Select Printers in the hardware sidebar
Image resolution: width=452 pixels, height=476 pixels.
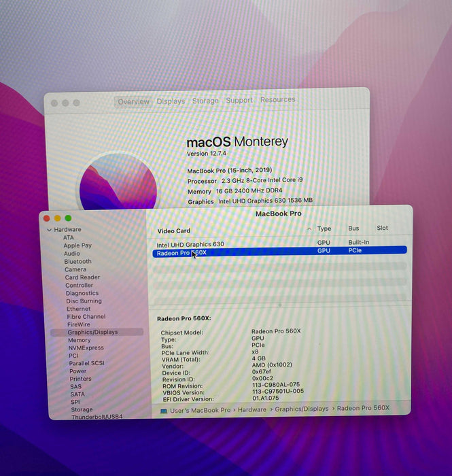[81, 379]
